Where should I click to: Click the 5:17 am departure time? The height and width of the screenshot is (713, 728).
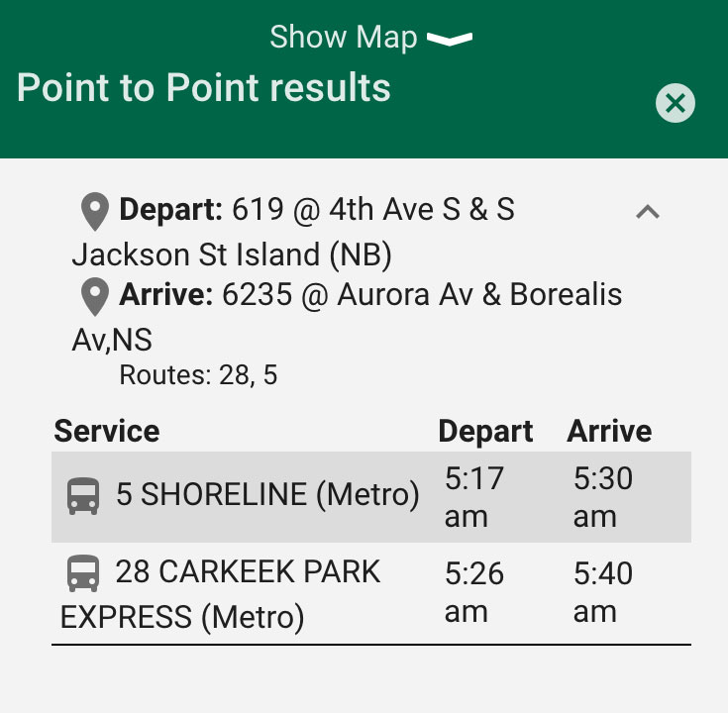click(x=474, y=497)
